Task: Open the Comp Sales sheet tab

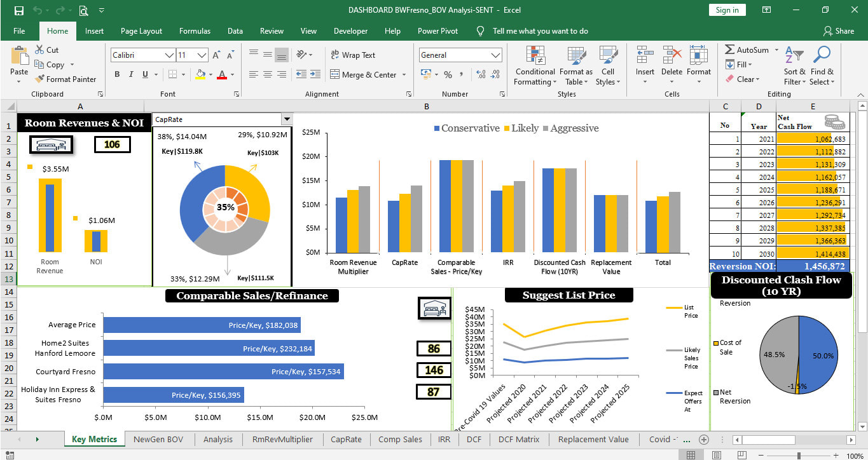Action: tap(399, 439)
